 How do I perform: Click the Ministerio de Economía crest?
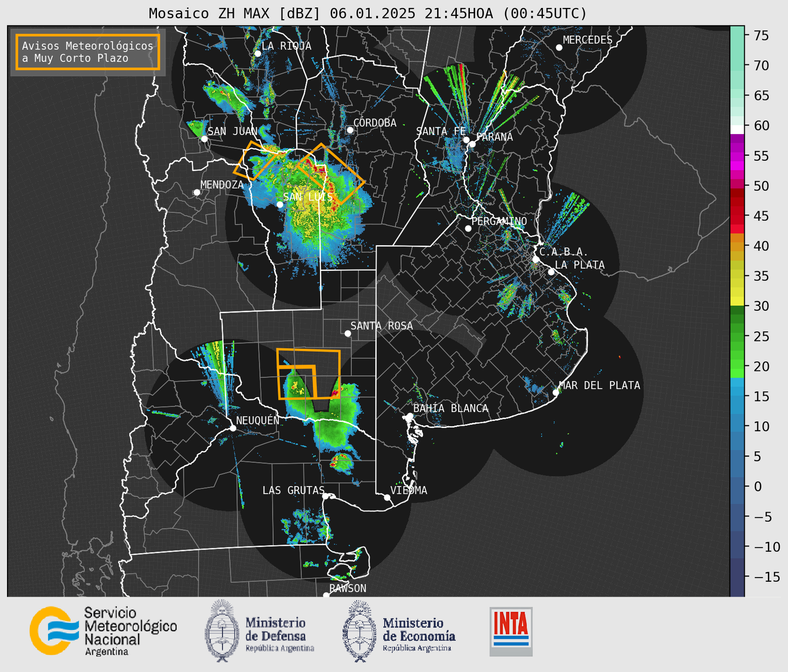pos(360,631)
